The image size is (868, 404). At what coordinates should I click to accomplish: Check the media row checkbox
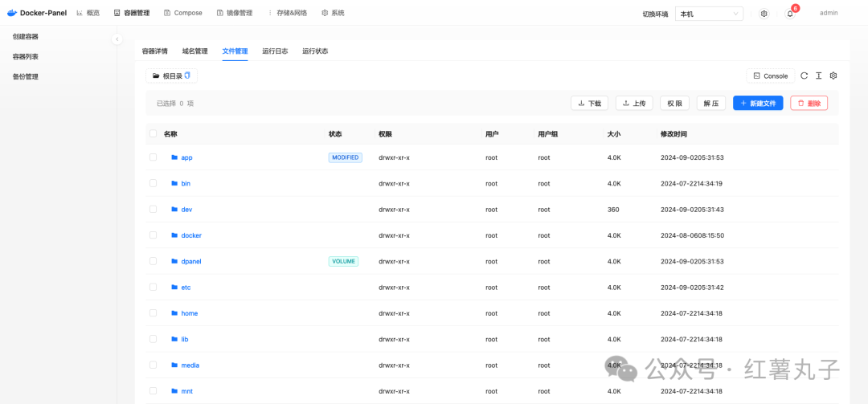pos(154,365)
